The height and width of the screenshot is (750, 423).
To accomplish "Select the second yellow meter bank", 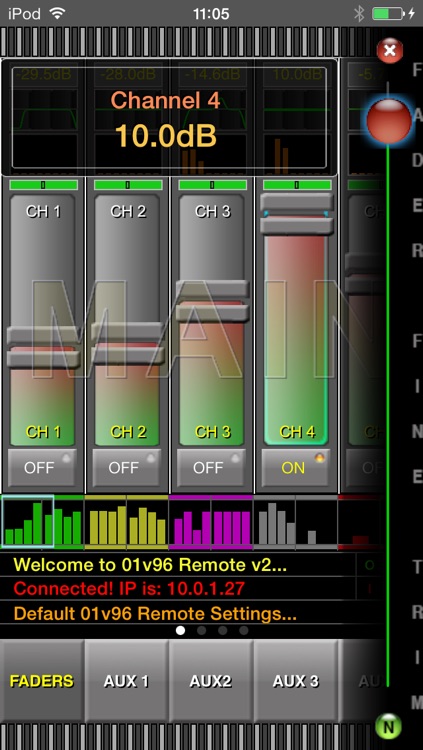I will click(147, 522).
